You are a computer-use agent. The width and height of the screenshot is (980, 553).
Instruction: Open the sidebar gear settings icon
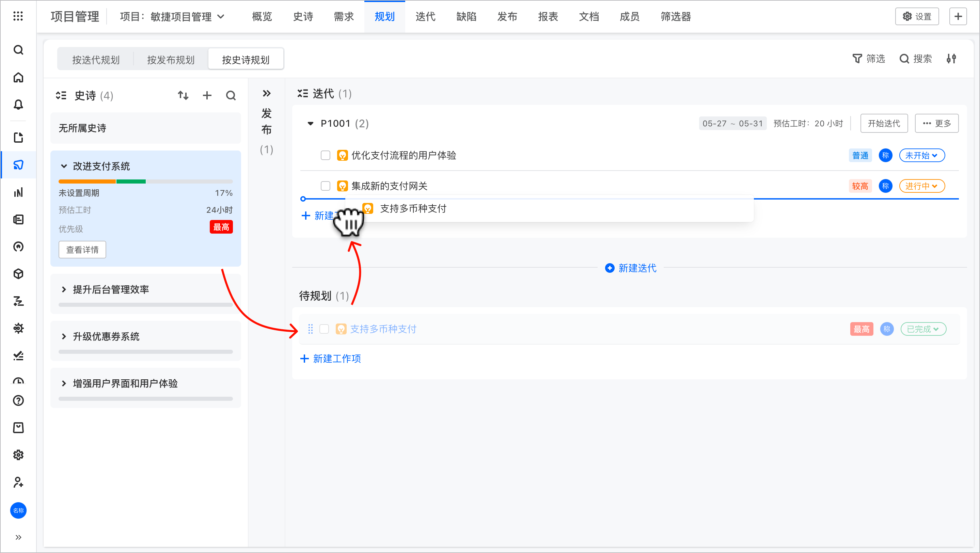[x=18, y=455]
